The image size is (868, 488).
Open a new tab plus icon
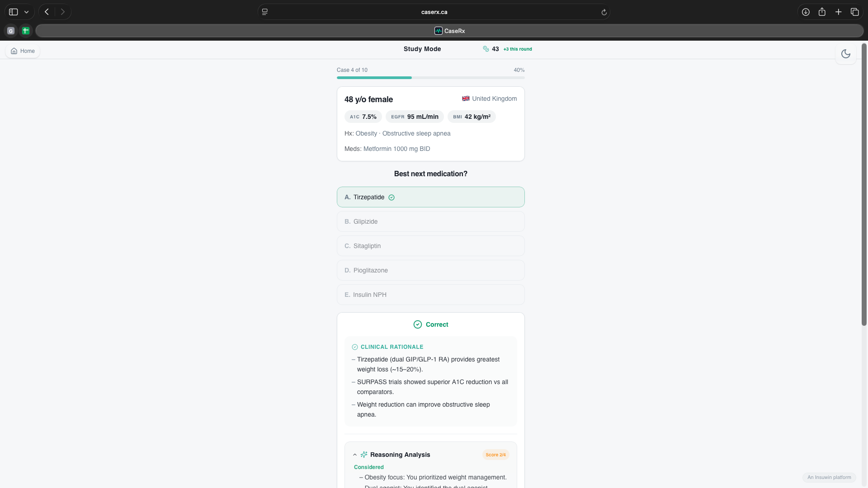click(x=838, y=12)
